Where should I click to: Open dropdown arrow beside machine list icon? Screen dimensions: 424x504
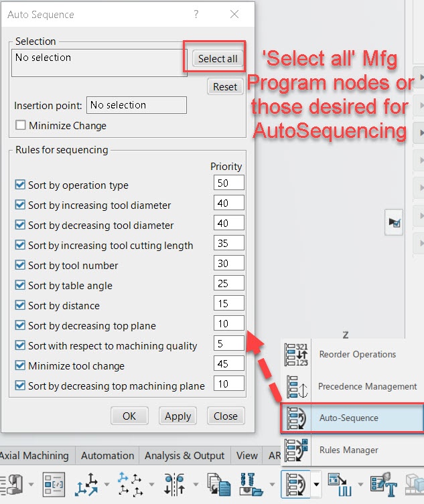point(31,484)
